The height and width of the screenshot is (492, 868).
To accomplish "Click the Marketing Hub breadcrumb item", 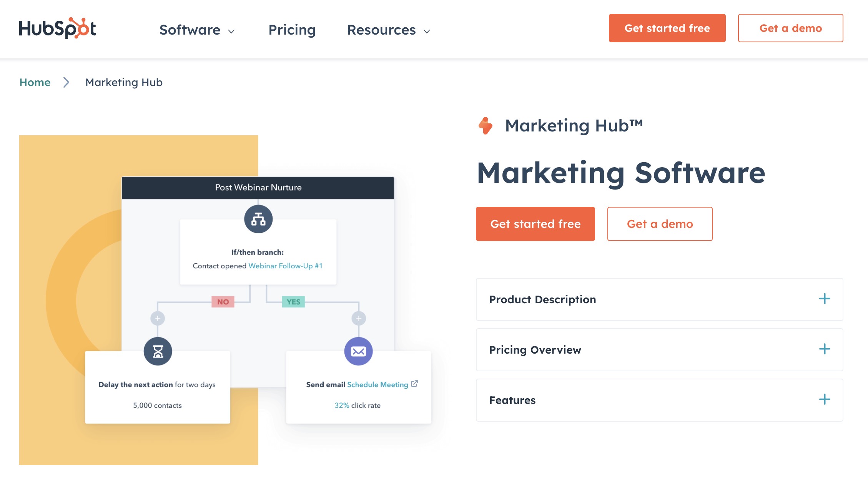I will pyautogui.click(x=123, y=82).
